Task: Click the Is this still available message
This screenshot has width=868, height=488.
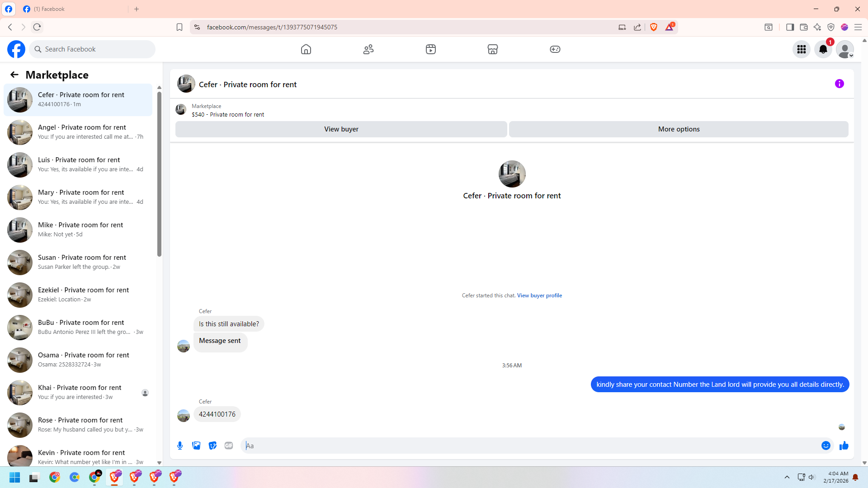Action: point(229,324)
